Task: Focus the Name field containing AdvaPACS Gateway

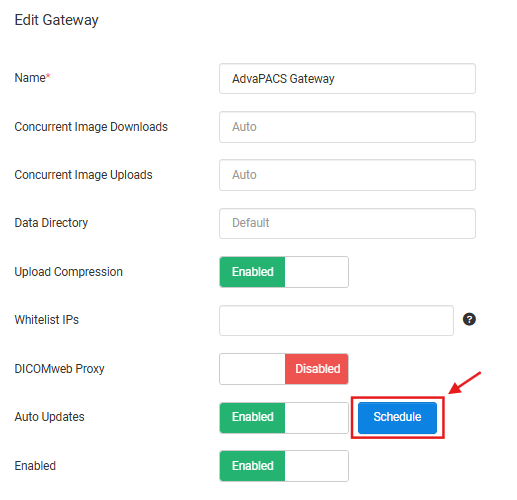Action: pos(347,79)
